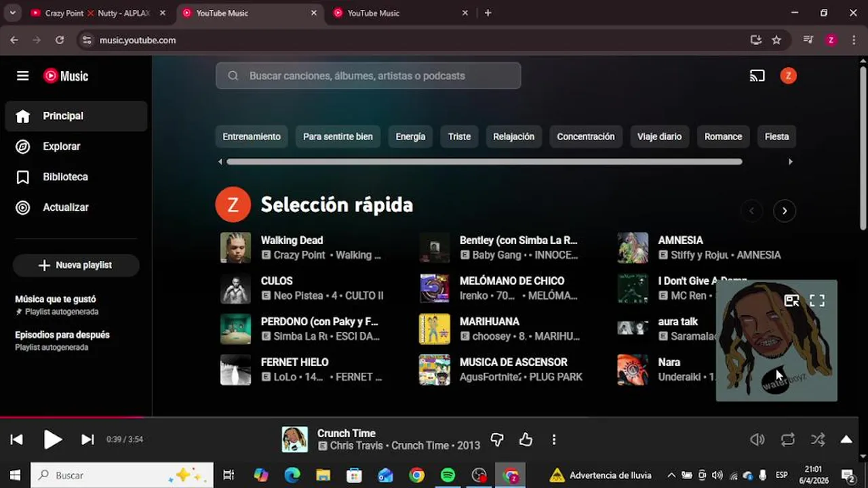Image resolution: width=868 pixels, height=488 pixels.
Task: Show hidden system tray icons
Action: pyautogui.click(x=671, y=475)
